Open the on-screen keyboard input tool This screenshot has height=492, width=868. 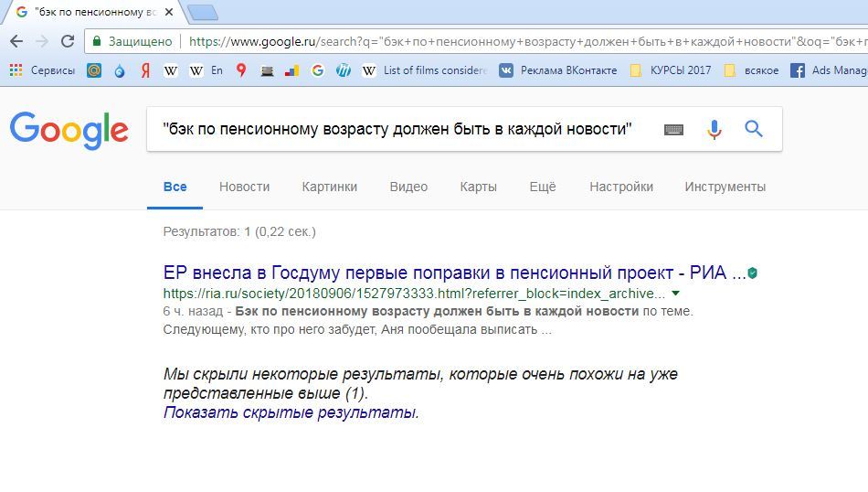(x=673, y=130)
